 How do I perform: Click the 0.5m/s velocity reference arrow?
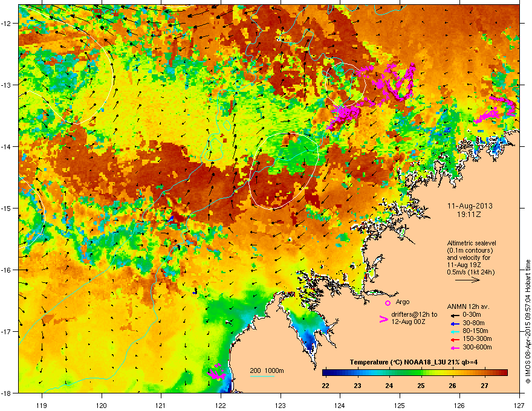pos(467,280)
